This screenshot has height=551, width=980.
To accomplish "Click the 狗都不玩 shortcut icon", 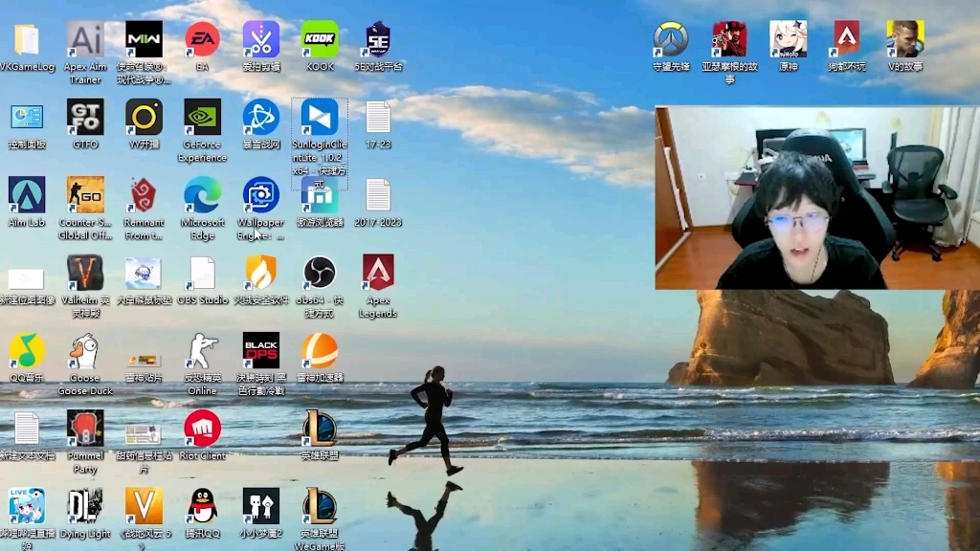I will tap(847, 39).
